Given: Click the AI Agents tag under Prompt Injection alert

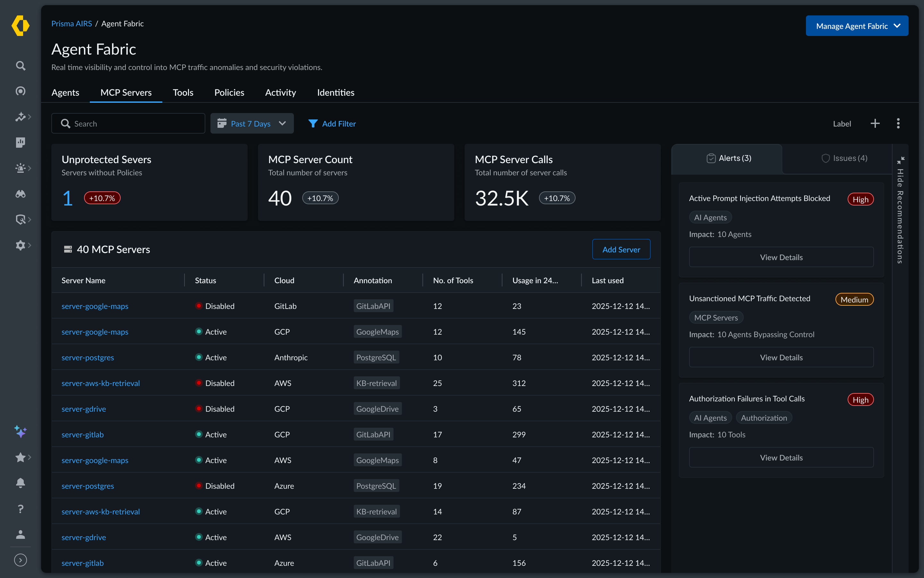Looking at the screenshot, I should click(x=710, y=217).
